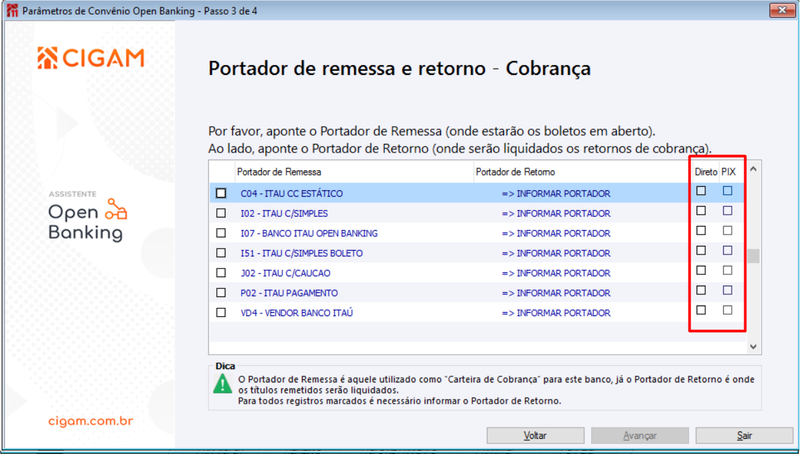Click the Sair button

744,436
